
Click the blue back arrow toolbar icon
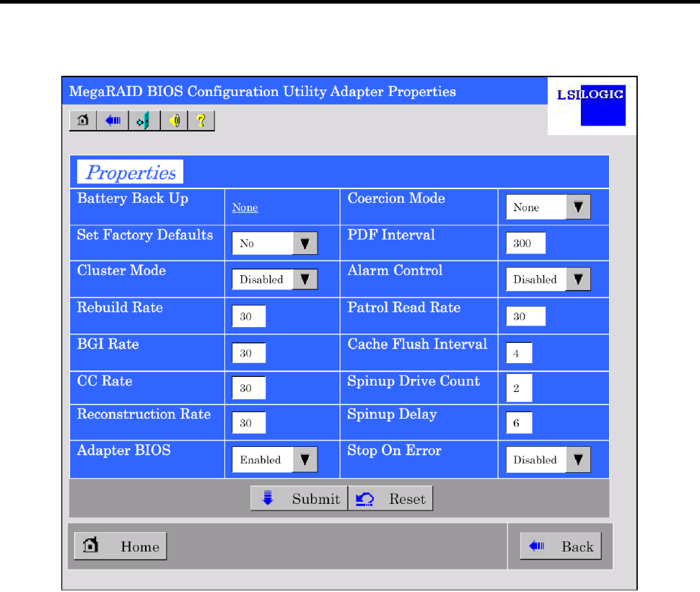tap(113, 121)
